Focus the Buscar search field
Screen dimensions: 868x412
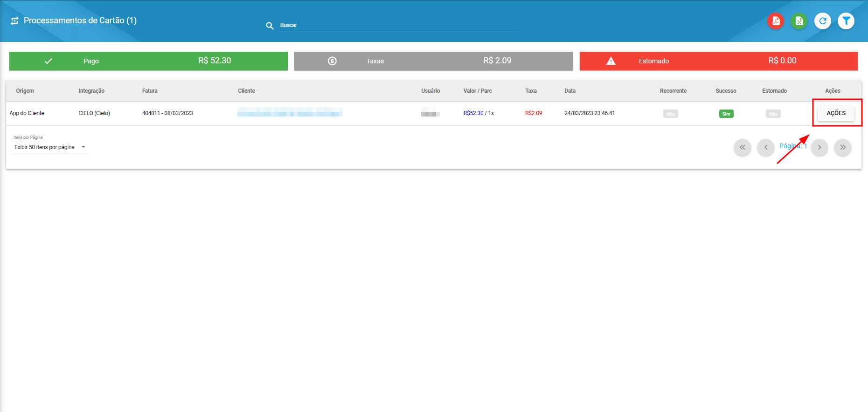click(399, 25)
